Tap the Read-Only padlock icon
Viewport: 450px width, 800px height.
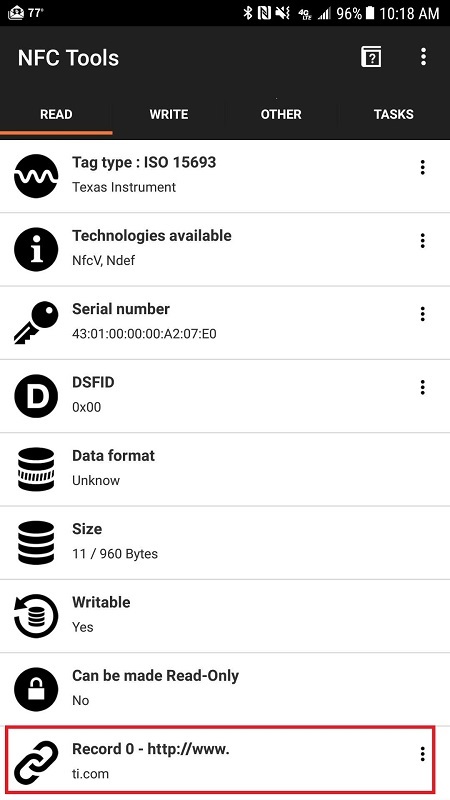(x=36, y=689)
